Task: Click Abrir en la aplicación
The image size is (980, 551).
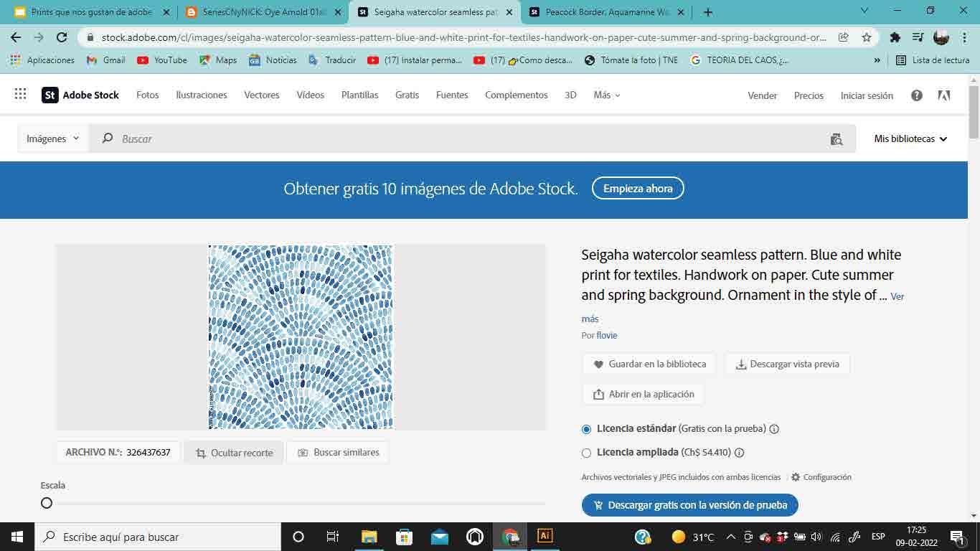Action: click(x=644, y=395)
